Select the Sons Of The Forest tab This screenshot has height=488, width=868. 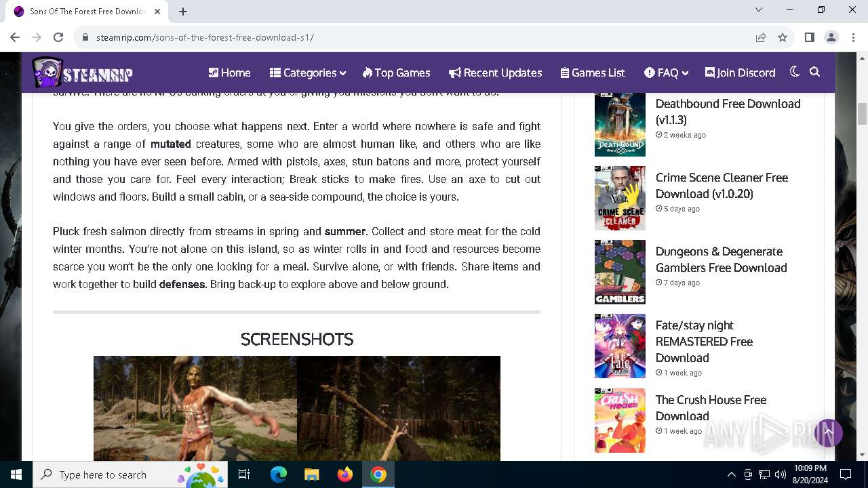87,12
